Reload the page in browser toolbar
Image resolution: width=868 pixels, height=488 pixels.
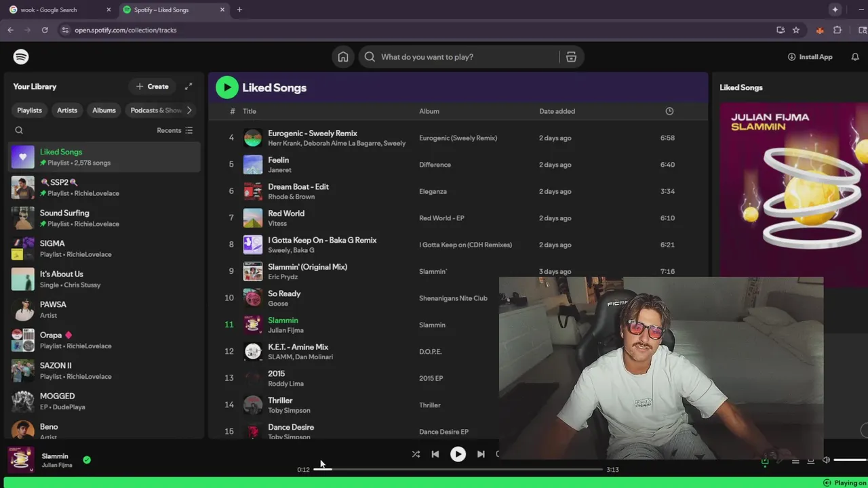click(x=45, y=30)
